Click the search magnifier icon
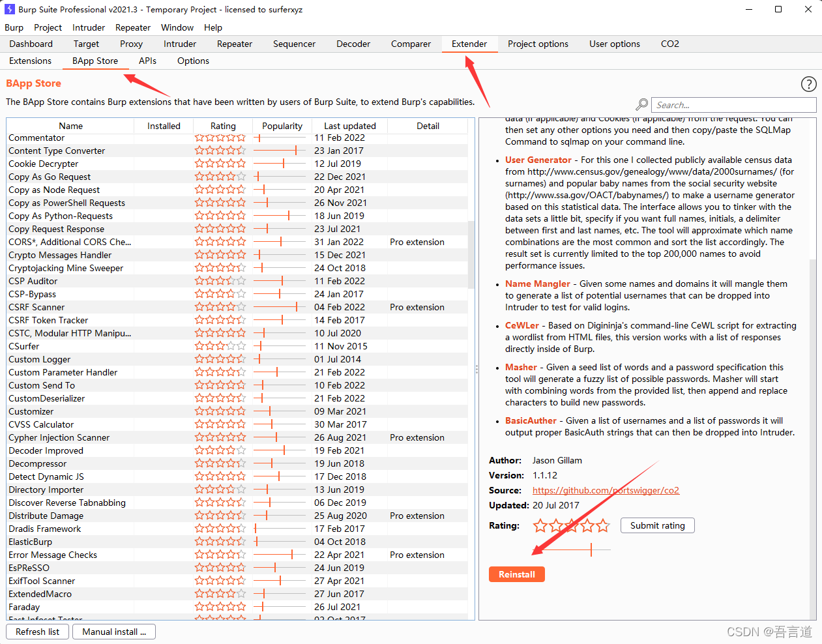 coord(642,105)
